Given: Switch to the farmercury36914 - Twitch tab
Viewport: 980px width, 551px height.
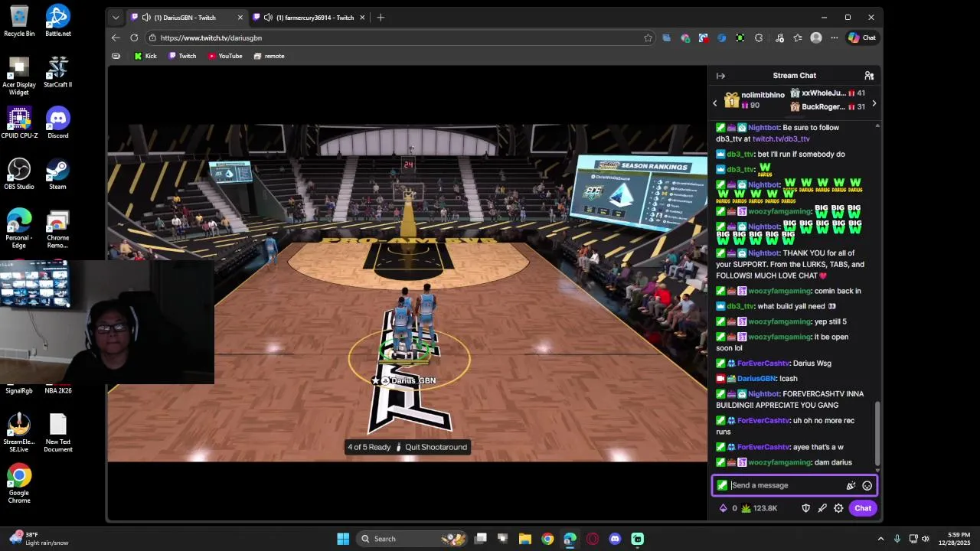Looking at the screenshot, I should click(311, 18).
